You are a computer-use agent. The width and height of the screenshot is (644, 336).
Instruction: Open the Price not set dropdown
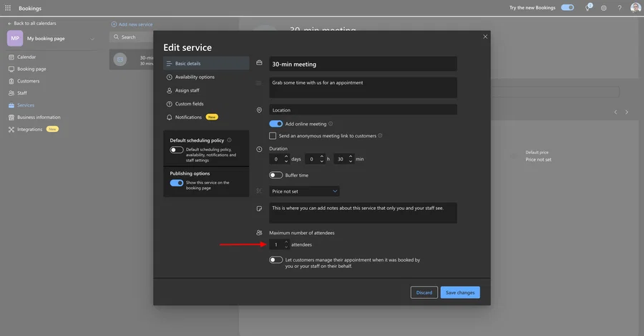[304, 191]
